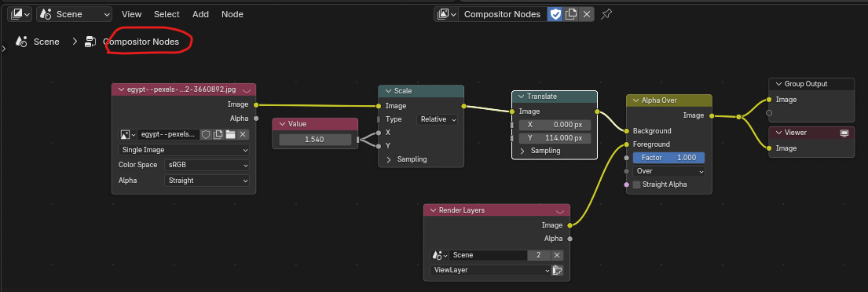Open the Scene selector dropdown in the header

coord(74,14)
